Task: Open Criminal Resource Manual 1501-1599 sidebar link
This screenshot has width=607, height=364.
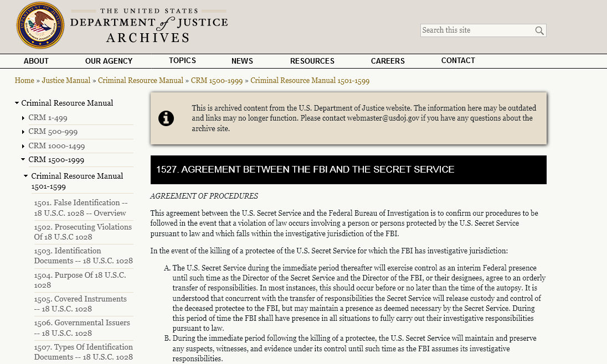Action: click(x=77, y=181)
